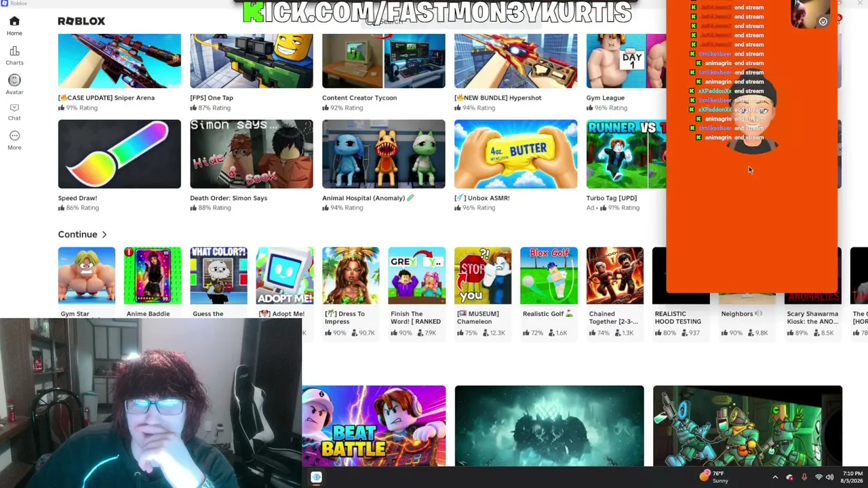Open Chat from the Roblox sidebar

[14, 112]
